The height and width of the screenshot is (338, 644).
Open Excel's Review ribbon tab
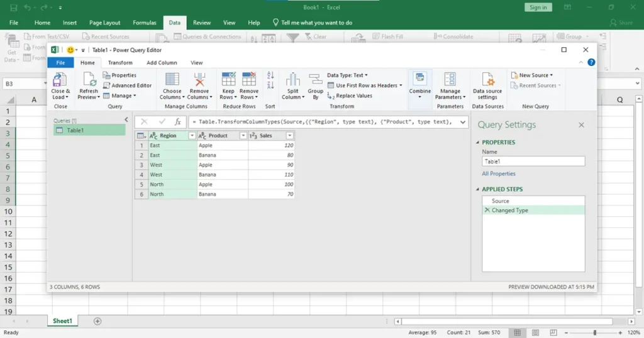coord(202,23)
